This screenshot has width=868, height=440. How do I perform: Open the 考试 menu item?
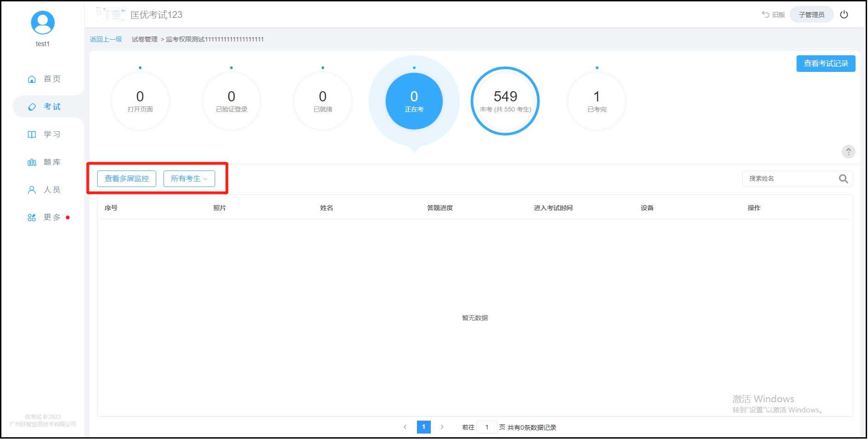52,107
